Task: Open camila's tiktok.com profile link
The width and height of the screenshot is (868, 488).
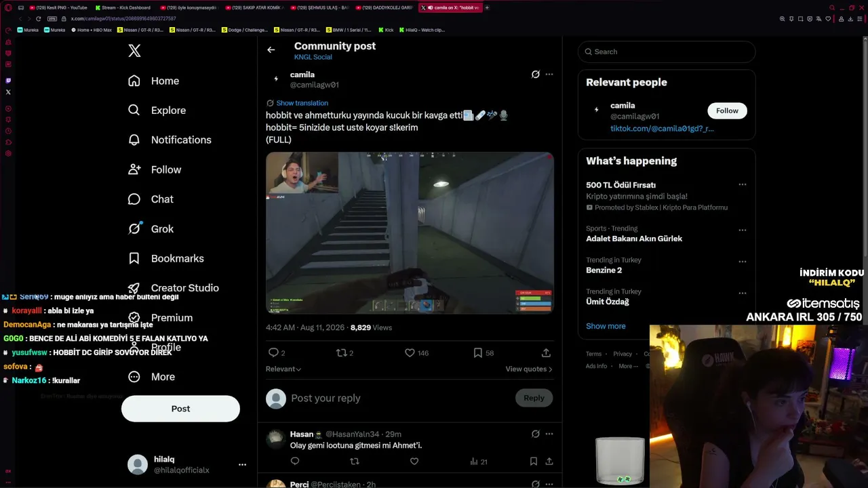Action: point(662,128)
